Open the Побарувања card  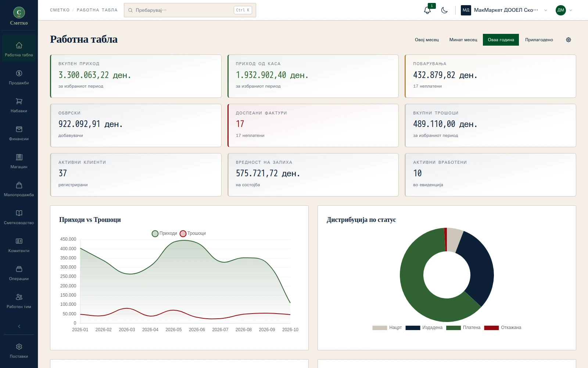tap(490, 76)
